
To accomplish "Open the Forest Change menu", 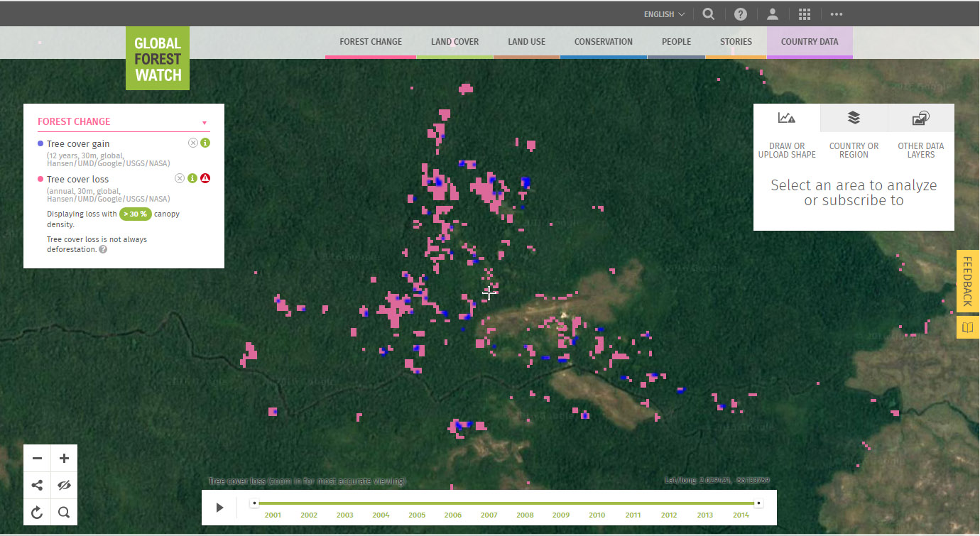I will click(370, 42).
